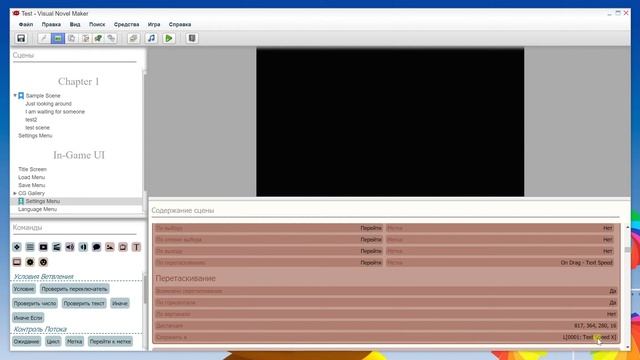Select highlighted Settings Menu in In-Game UI
This screenshot has height=360, width=640.
pyautogui.click(x=42, y=201)
